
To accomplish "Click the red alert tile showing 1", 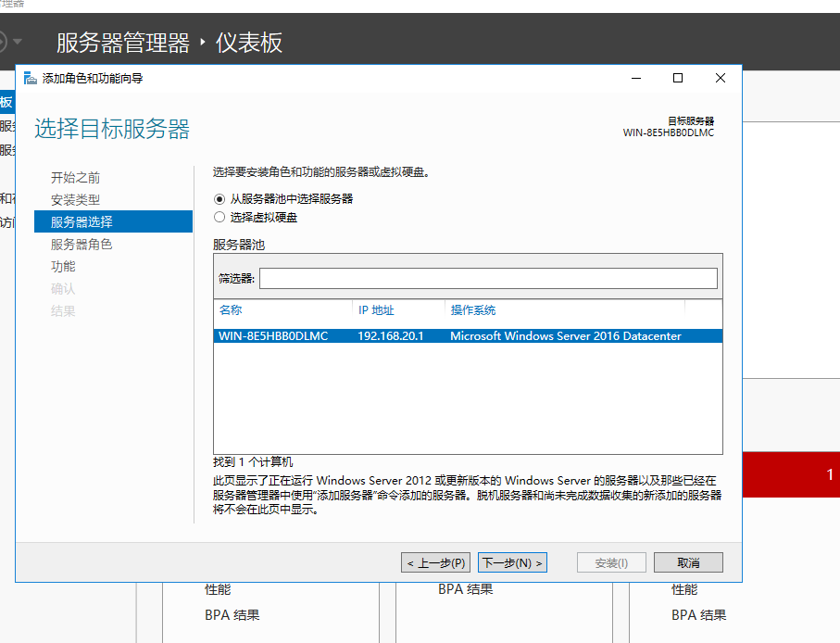I will [x=791, y=474].
